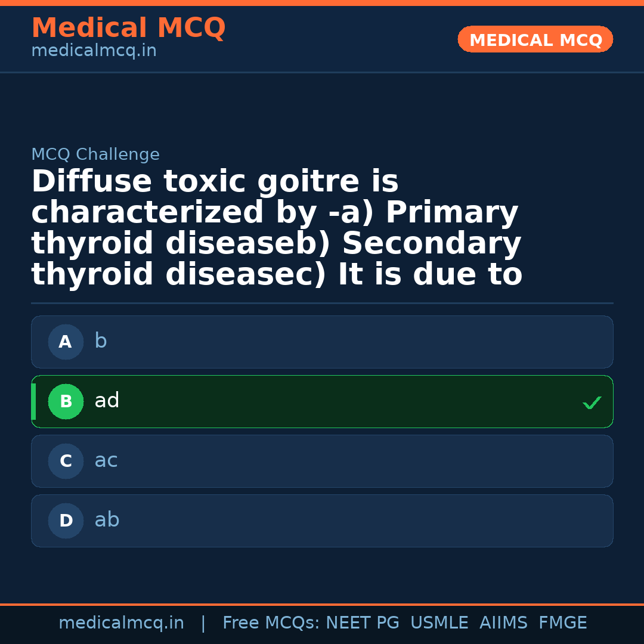Open the medicalmcq.in link in the footer
The width and height of the screenshot is (644, 644).
coord(121,623)
